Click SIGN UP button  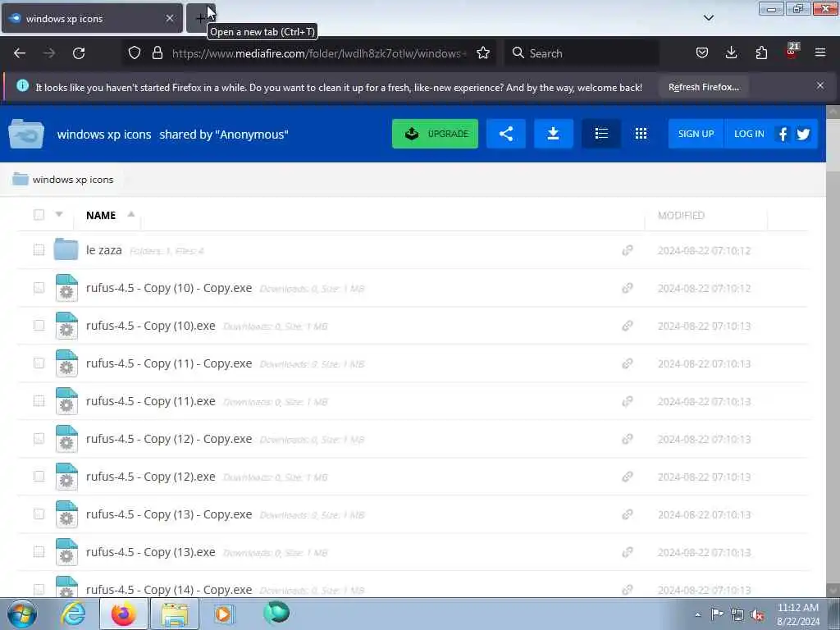(x=696, y=134)
